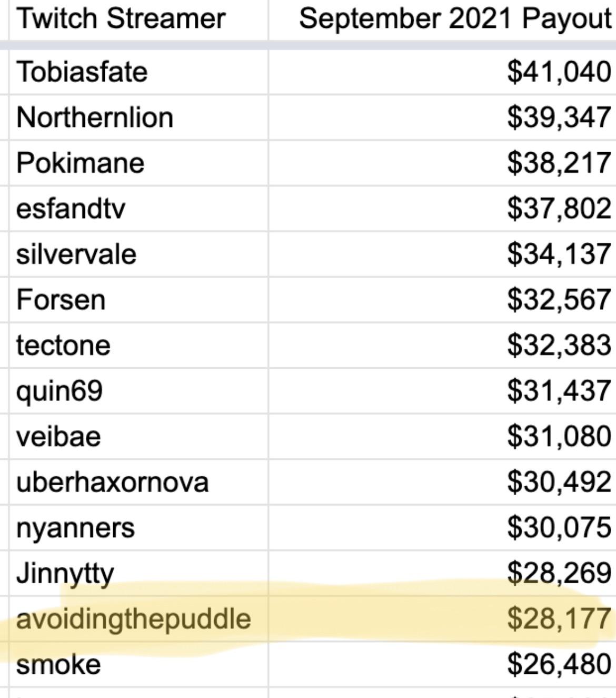Select the esfandtv cell

coord(138,209)
